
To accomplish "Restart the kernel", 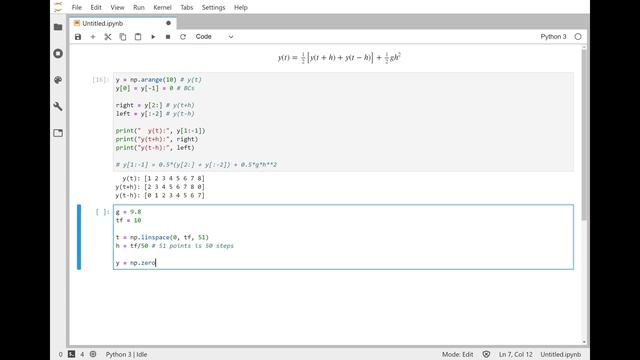I will pyautogui.click(x=183, y=37).
